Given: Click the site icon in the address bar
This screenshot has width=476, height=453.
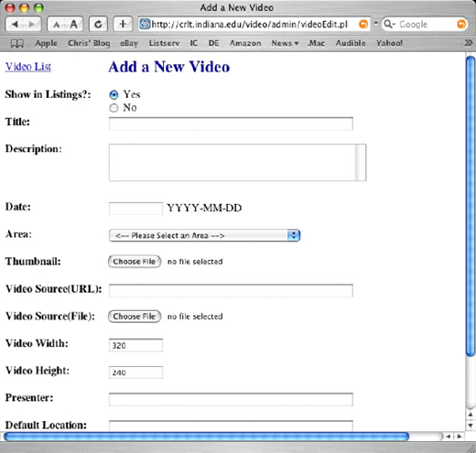Looking at the screenshot, I should click(145, 24).
